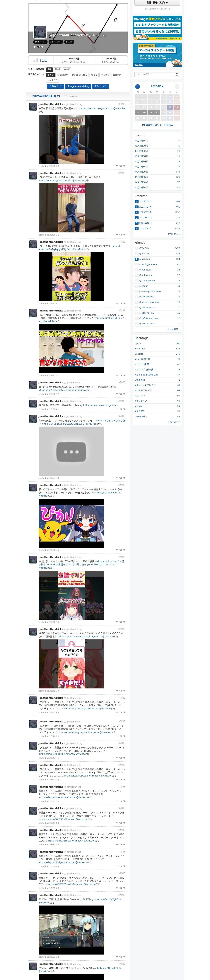Toggle リンク含む filter
The image size is (210, 980).
pyautogui.click(x=53, y=80)
